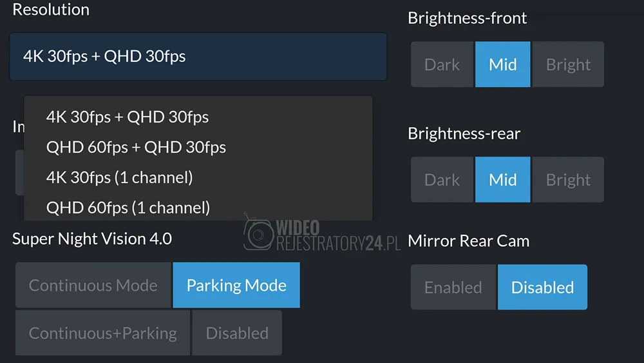Switch Super Night Vision to Continuous Mode
Viewport: 644px width, 363px height.
click(x=93, y=286)
